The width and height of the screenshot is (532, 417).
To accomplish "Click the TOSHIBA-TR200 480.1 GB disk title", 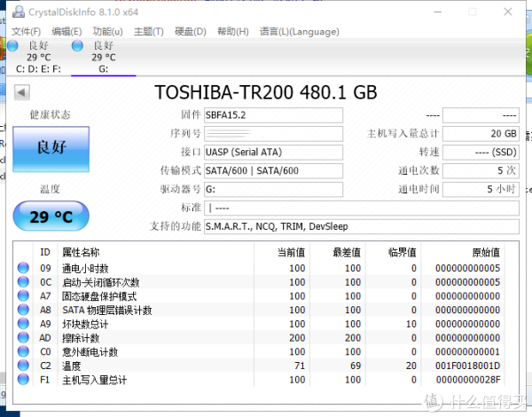I will click(x=266, y=92).
